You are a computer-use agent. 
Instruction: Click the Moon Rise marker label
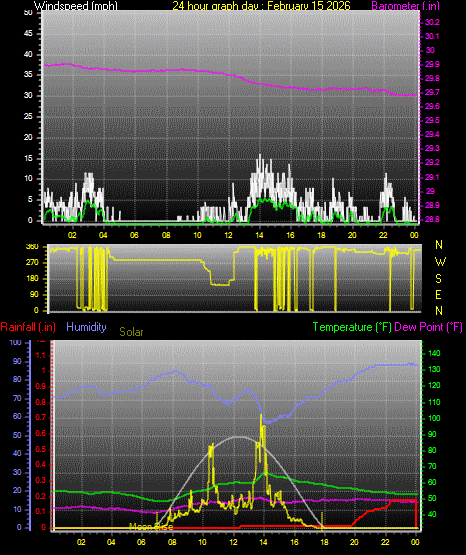point(151,527)
